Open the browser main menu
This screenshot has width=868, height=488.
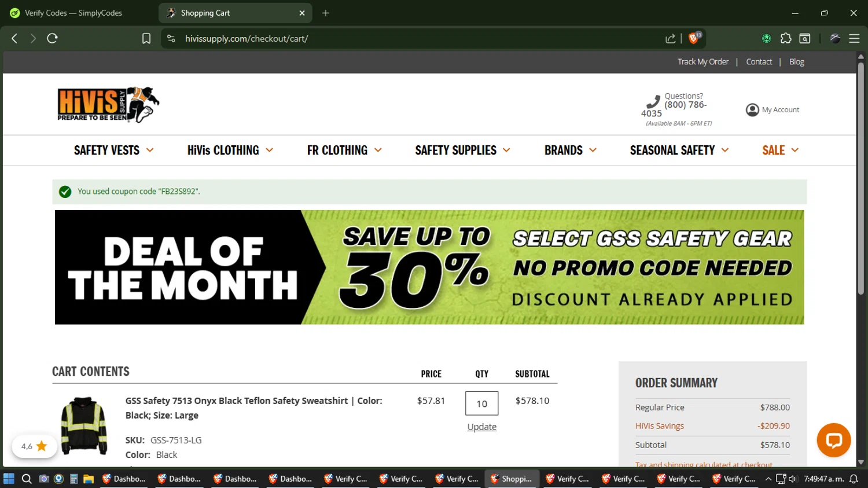click(x=854, y=38)
